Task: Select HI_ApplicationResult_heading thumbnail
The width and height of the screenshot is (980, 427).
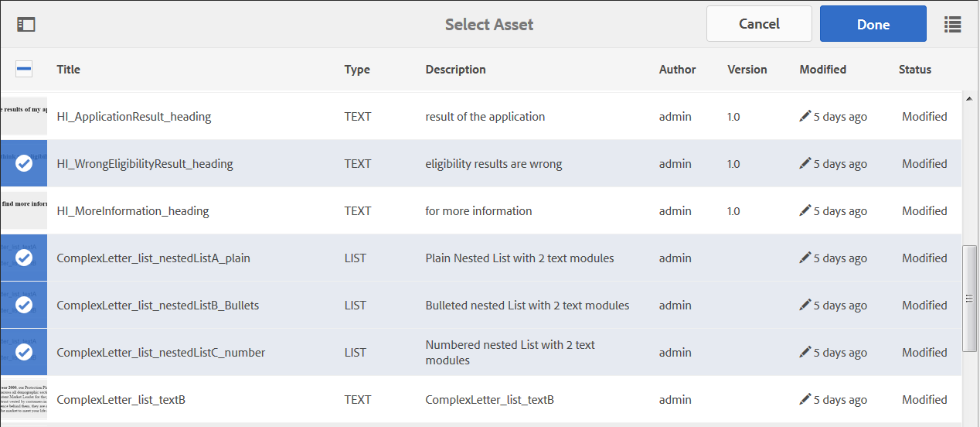Action: pyautogui.click(x=23, y=117)
